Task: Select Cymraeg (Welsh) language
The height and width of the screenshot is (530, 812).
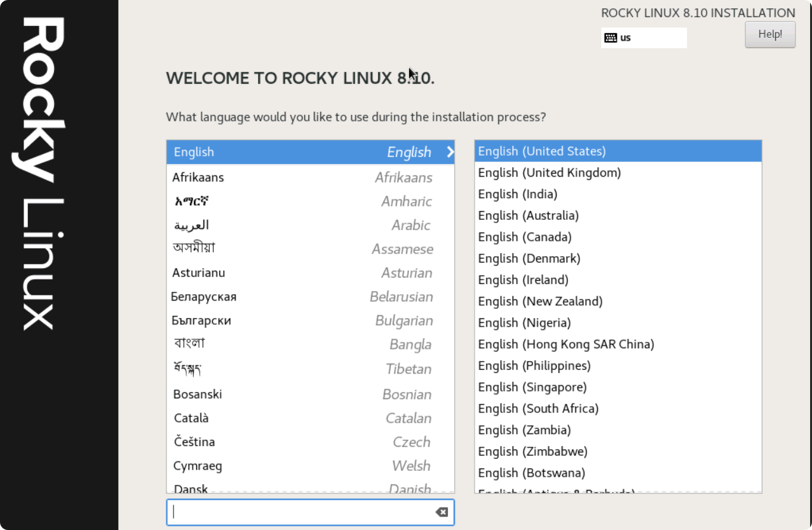Action: (311, 466)
